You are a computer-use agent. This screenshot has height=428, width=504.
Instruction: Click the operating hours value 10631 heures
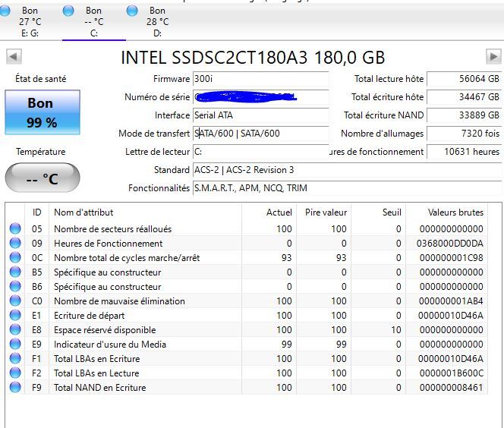464,152
